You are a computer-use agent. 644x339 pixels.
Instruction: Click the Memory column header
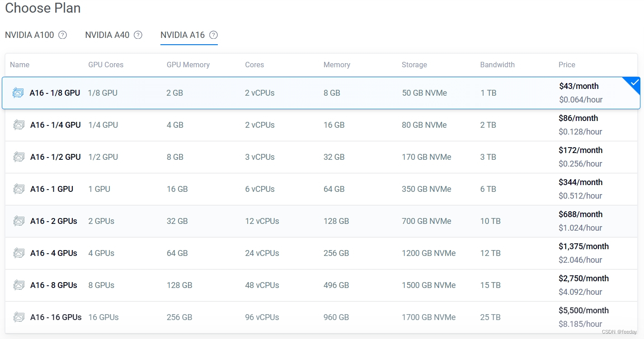(337, 65)
